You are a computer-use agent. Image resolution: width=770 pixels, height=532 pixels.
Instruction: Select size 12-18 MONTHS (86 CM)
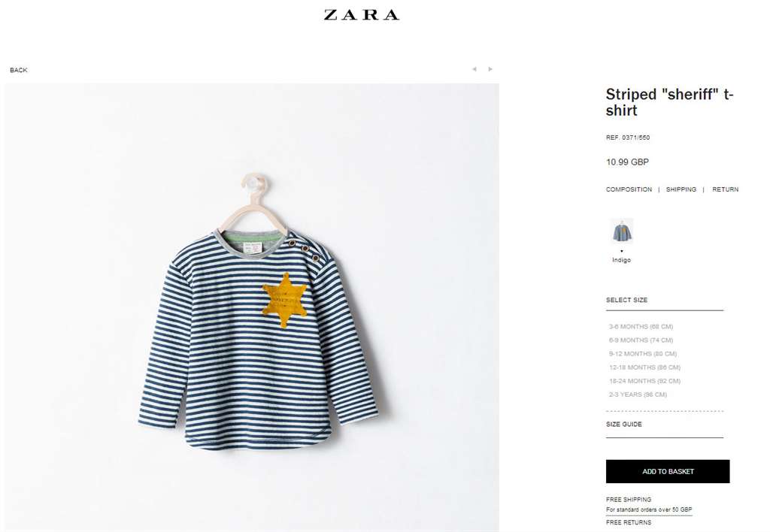[644, 367]
